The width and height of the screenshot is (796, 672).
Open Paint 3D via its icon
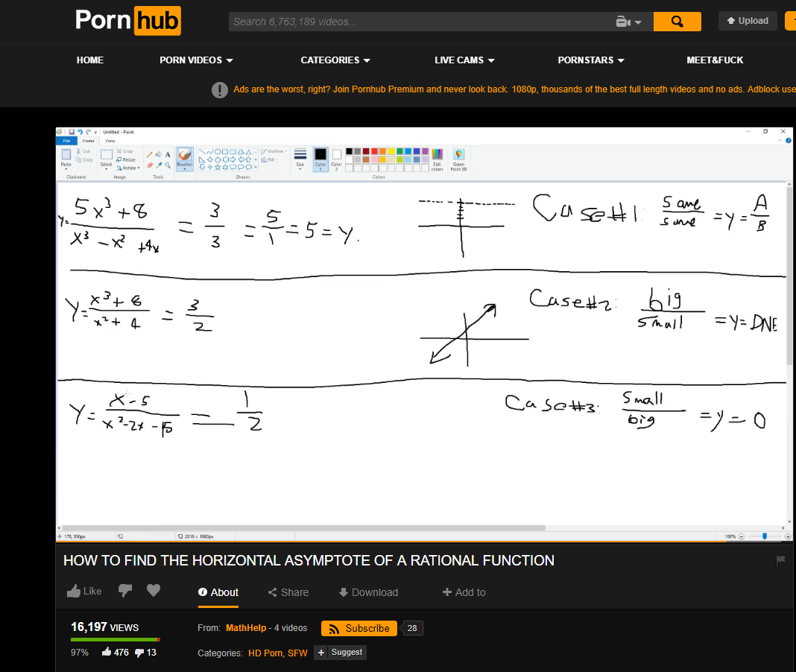pos(458,153)
